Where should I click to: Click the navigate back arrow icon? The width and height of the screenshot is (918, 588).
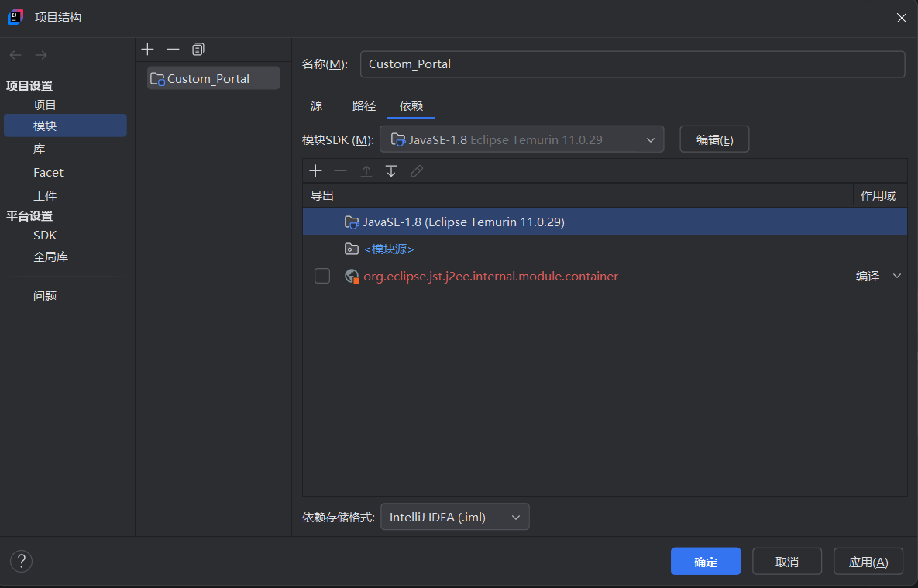pos(15,55)
